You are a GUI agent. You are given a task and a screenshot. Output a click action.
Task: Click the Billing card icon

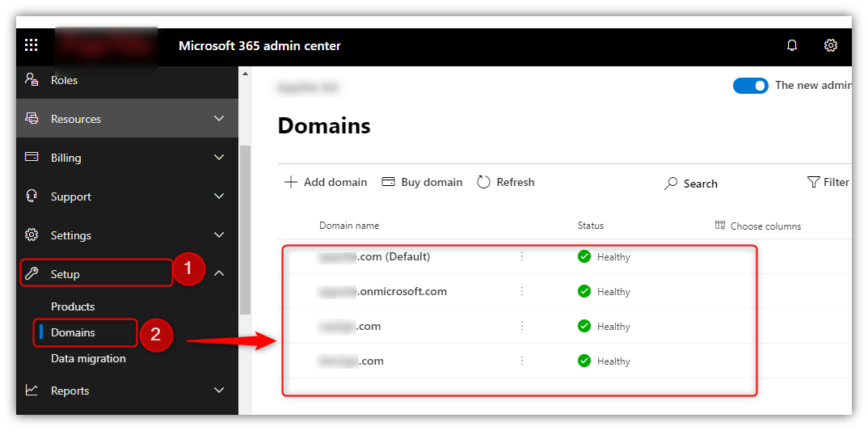pos(32,157)
